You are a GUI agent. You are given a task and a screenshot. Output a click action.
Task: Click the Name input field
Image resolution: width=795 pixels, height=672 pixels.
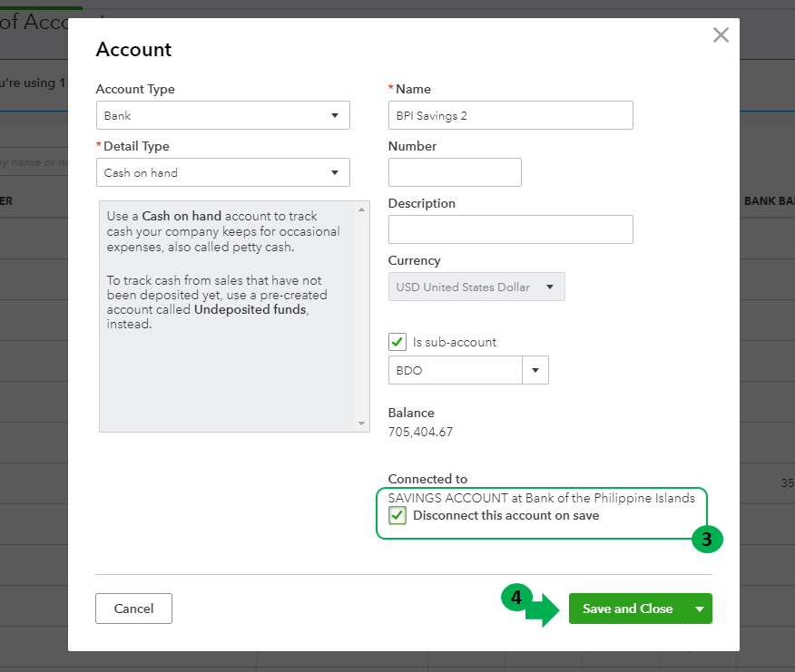(x=510, y=115)
